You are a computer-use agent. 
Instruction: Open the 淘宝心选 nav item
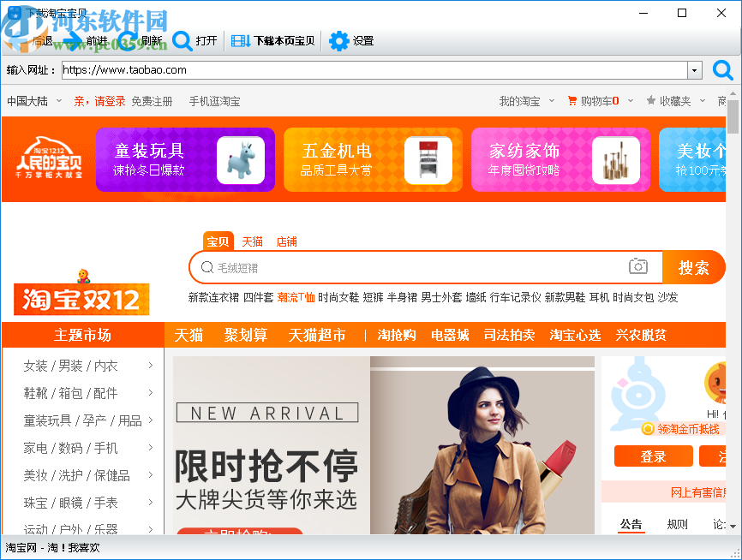575,335
